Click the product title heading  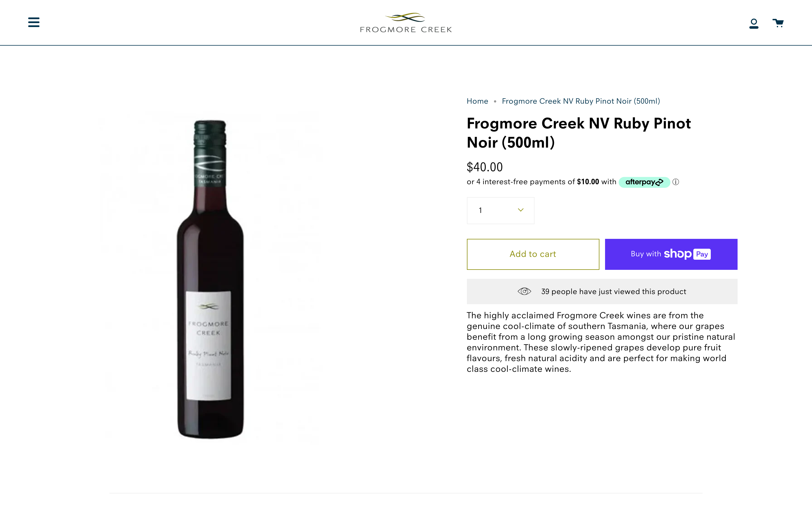pyautogui.click(x=579, y=133)
